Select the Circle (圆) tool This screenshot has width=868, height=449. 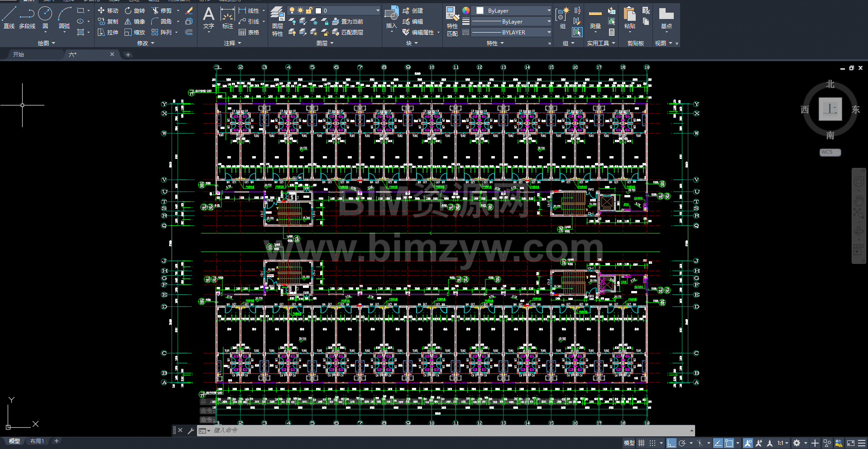click(45, 18)
